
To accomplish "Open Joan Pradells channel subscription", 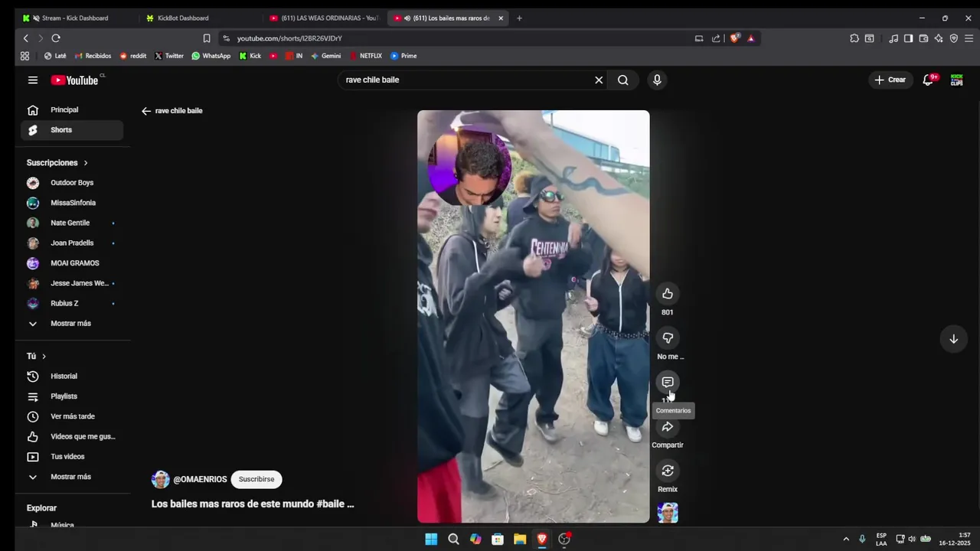I will tap(72, 243).
